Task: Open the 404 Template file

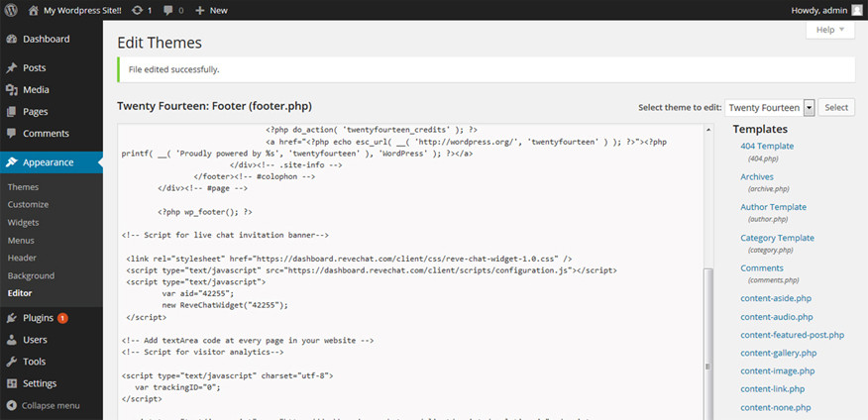Action: coord(767,146)
